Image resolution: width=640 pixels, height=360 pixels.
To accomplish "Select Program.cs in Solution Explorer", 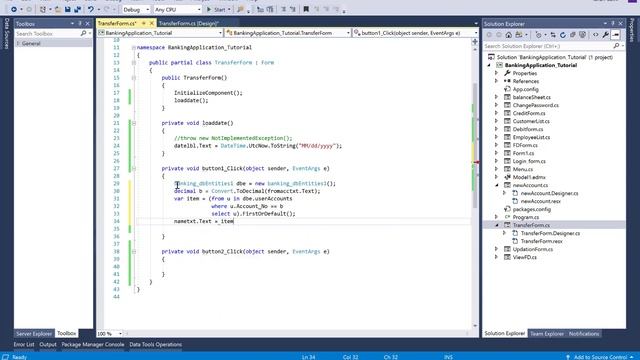I will pos(526,217).
